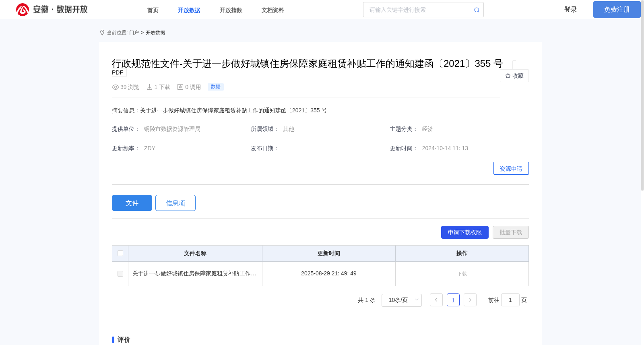Toggle the select-all header checkbox
This screenshot has width=644, height=345.
coord(120,253)
